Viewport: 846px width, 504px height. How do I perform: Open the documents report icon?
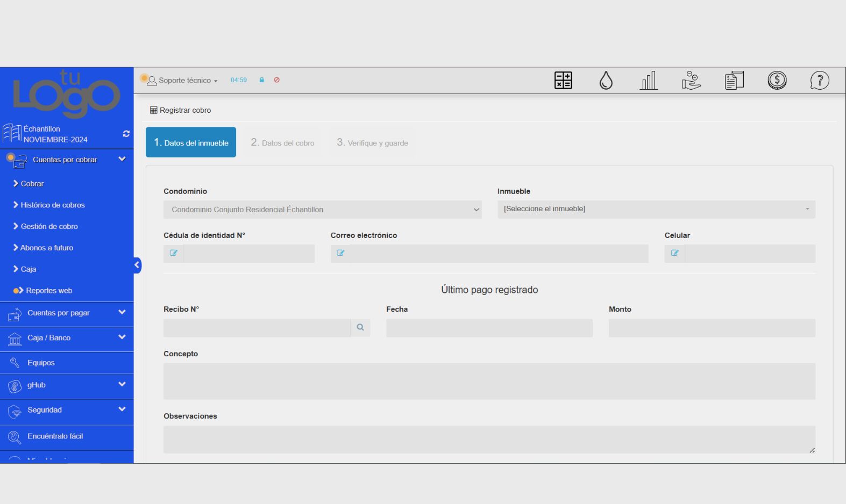pyautogui.click(x=734, y=81)
